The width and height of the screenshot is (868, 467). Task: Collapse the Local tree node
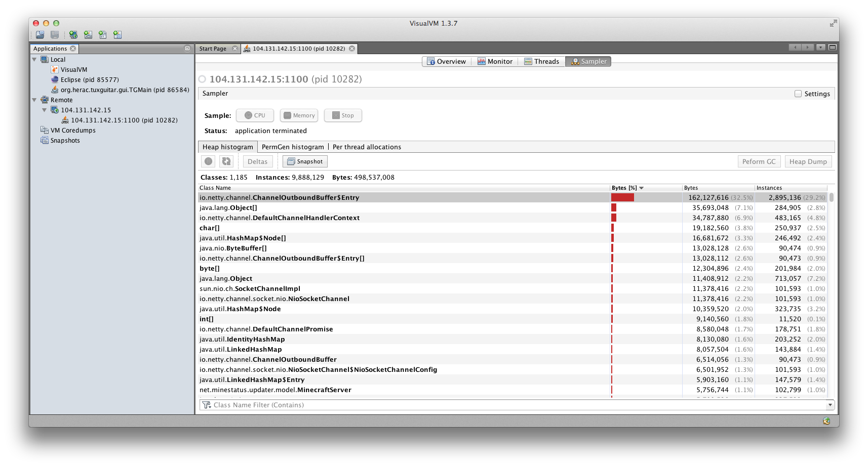click(x=34, y=59)
